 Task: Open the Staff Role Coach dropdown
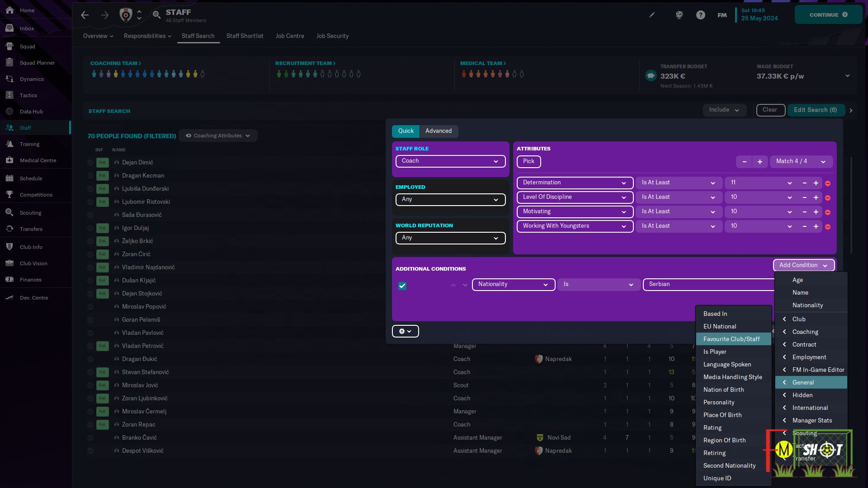[x=450, y=161]
